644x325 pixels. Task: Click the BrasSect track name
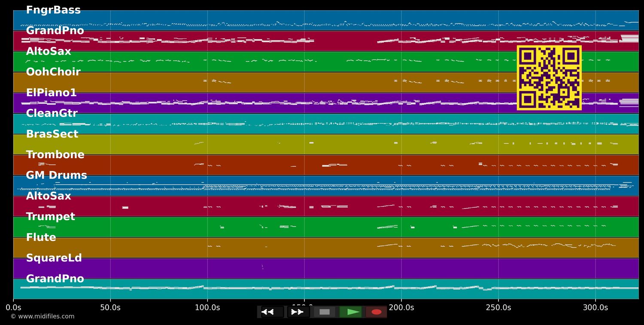(52, 134)
